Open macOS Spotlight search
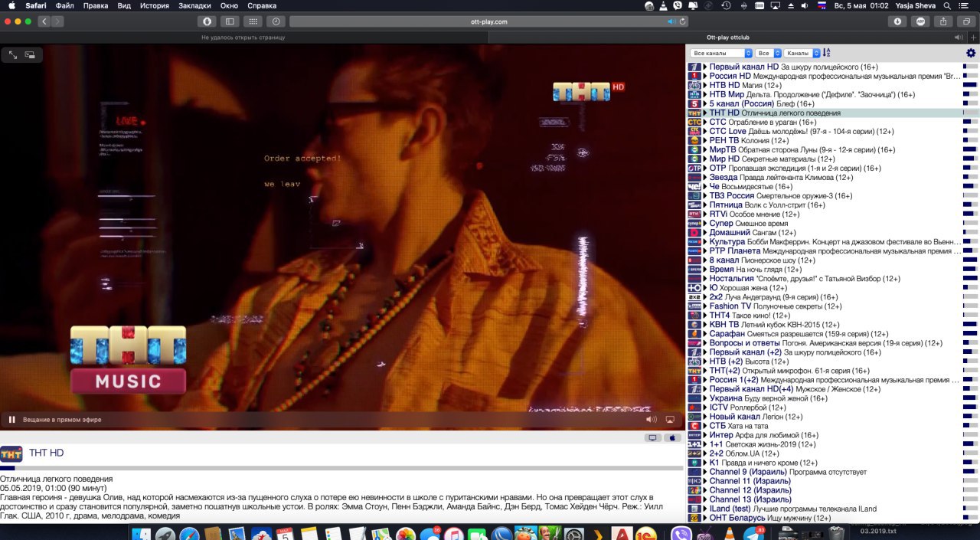The image size is (980, 540). (947, 5)
